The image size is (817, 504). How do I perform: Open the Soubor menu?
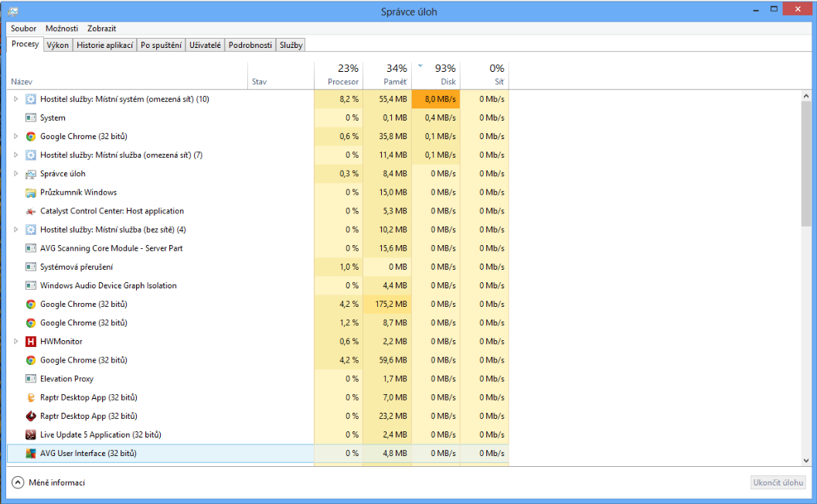23,29
